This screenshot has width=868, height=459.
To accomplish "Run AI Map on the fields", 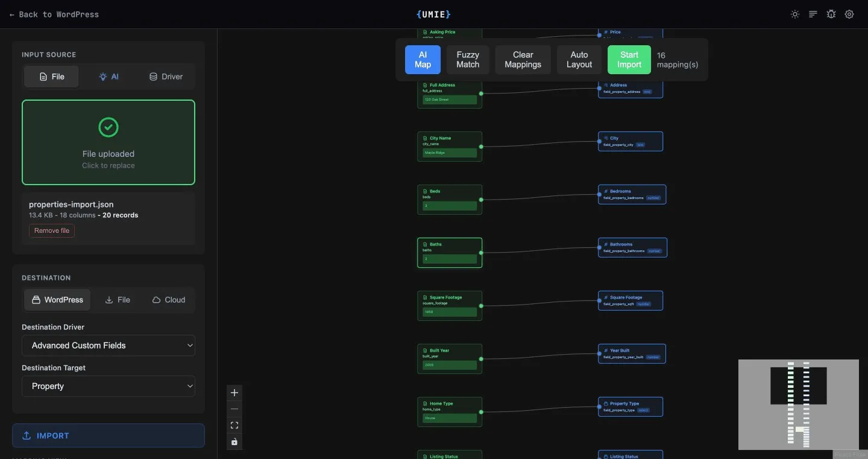I will 423,60.
